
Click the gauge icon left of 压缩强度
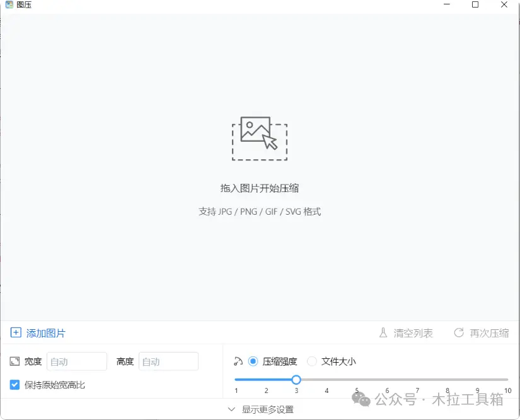(239, 361)
